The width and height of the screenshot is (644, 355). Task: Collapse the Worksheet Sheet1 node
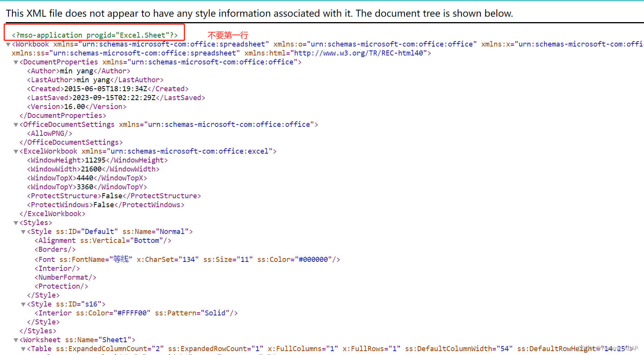coord(15,340)
